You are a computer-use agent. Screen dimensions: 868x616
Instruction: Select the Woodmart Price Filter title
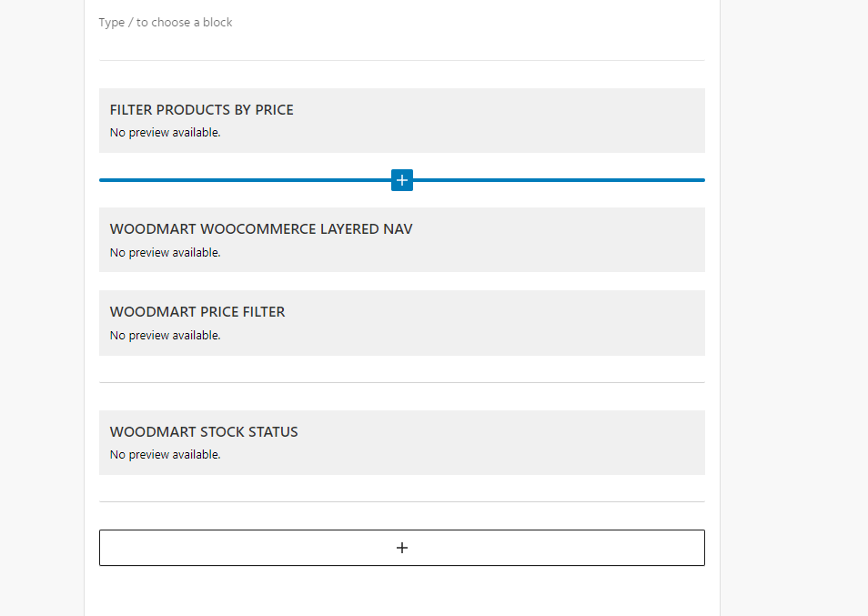point(197,311)
